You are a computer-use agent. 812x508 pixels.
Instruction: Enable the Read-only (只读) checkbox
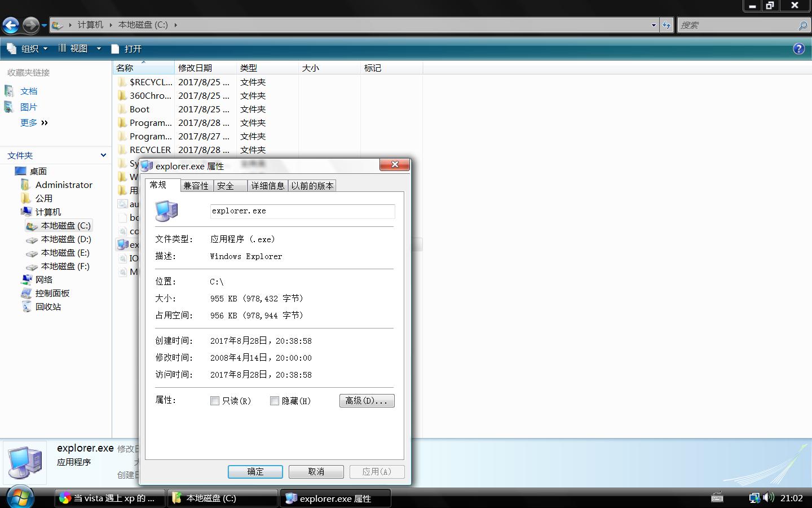click(214, 401)
